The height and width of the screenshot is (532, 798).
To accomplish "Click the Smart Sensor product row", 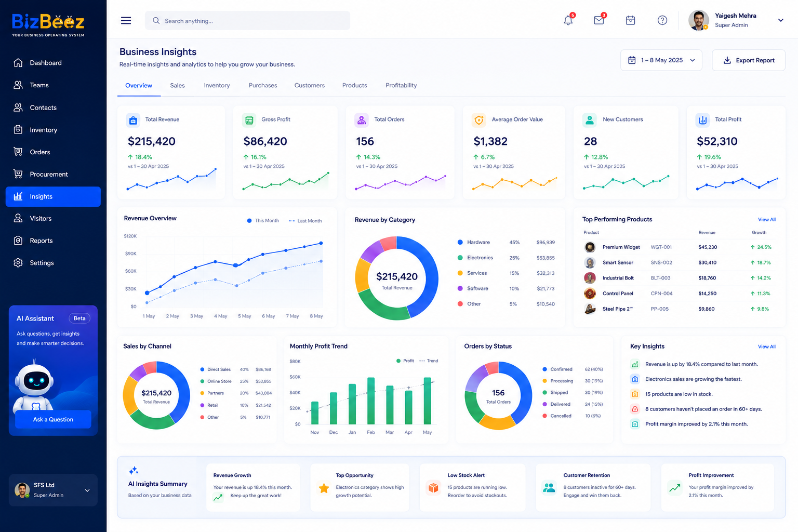I will [680, 263].
